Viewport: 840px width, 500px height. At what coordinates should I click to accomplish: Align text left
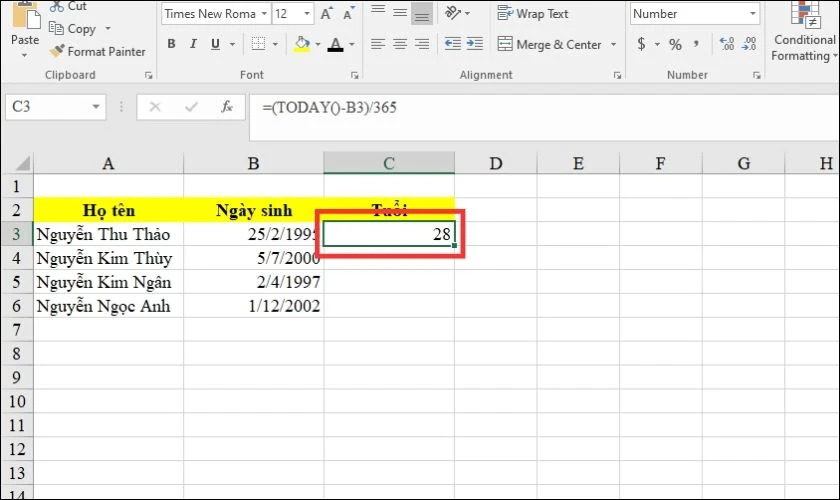click(x=378, y=44)
